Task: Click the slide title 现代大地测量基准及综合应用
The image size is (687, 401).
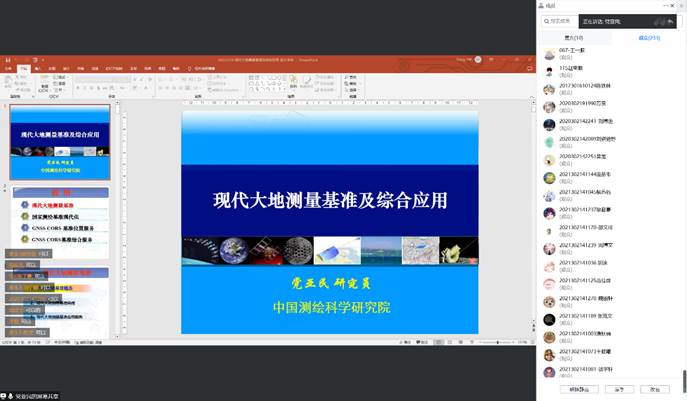Action: click(330, 200)
